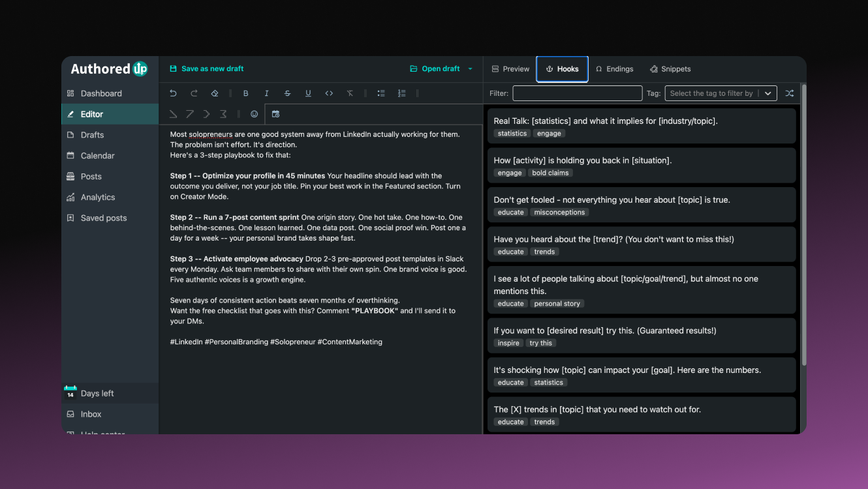Select the "Real Talk: [statistics]" hook
This screenshot has width=868, height=489.
(x=642, y=126)
